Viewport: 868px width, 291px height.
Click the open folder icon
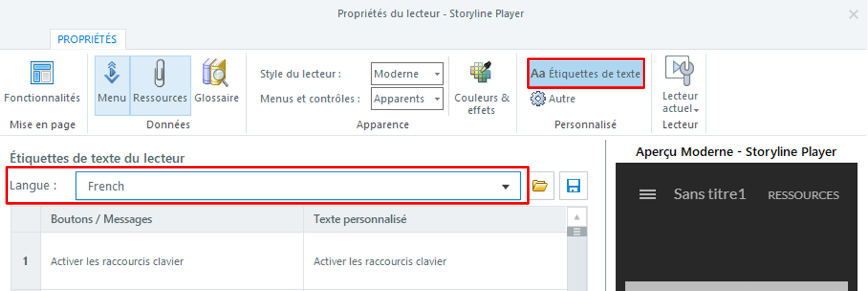coord(539,186)
